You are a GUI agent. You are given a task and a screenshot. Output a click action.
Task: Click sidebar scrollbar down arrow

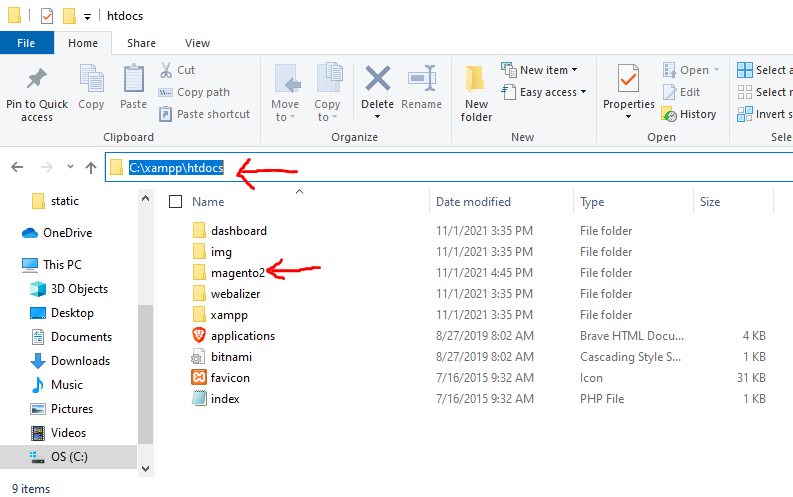(145, 469)
